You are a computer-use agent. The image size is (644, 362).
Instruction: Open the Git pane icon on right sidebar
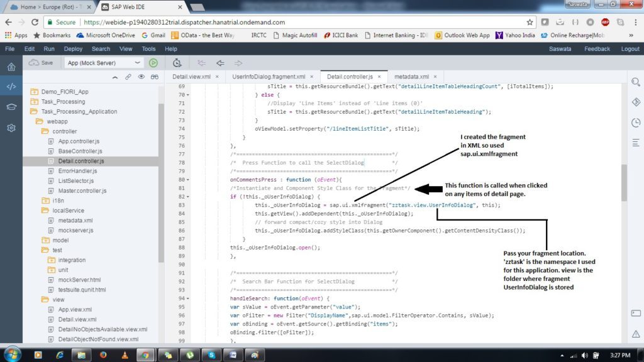pos(636,102)
